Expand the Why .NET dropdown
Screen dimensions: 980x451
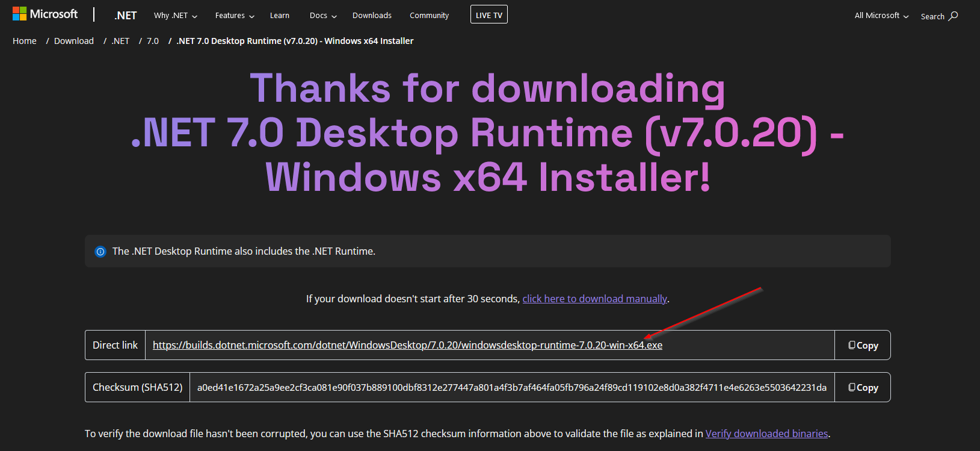[x=175, y=16]
